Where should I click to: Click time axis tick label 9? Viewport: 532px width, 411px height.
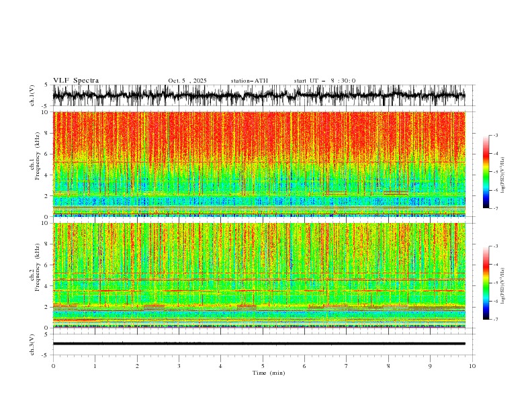[430, 366]
